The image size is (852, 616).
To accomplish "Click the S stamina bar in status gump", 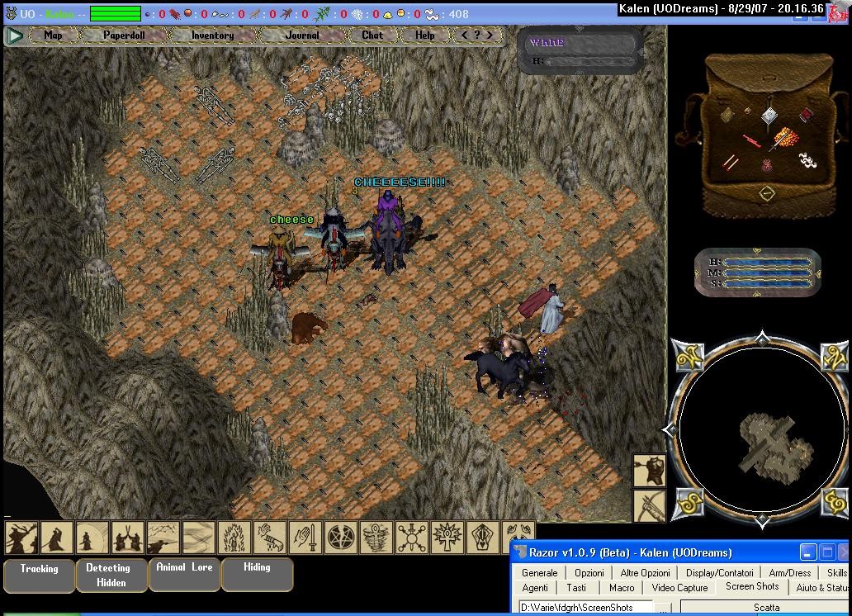I will pos(768,284).
